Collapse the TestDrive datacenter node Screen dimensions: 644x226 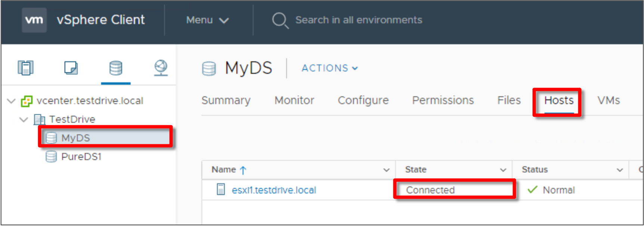(24, 119)
